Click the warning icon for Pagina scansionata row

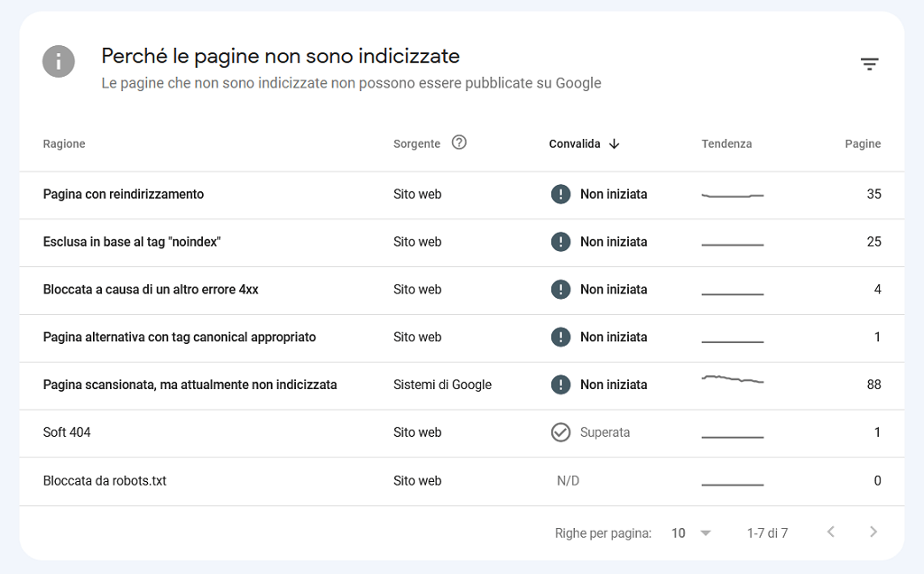(x=560, y=384)
